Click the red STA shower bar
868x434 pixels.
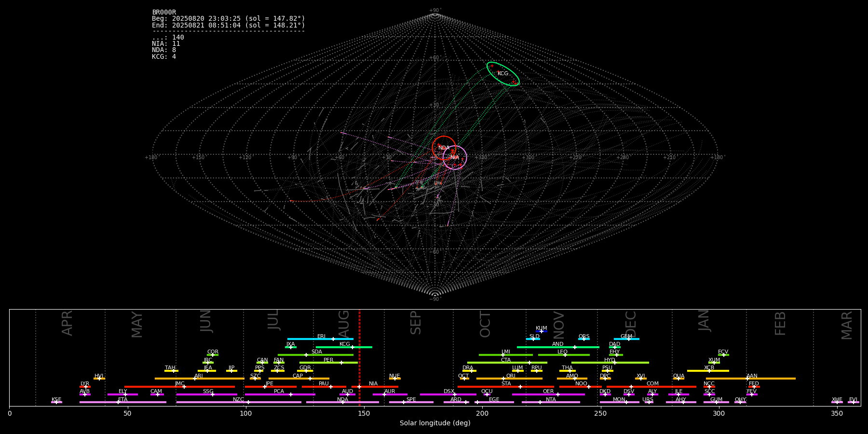point(506,387)
